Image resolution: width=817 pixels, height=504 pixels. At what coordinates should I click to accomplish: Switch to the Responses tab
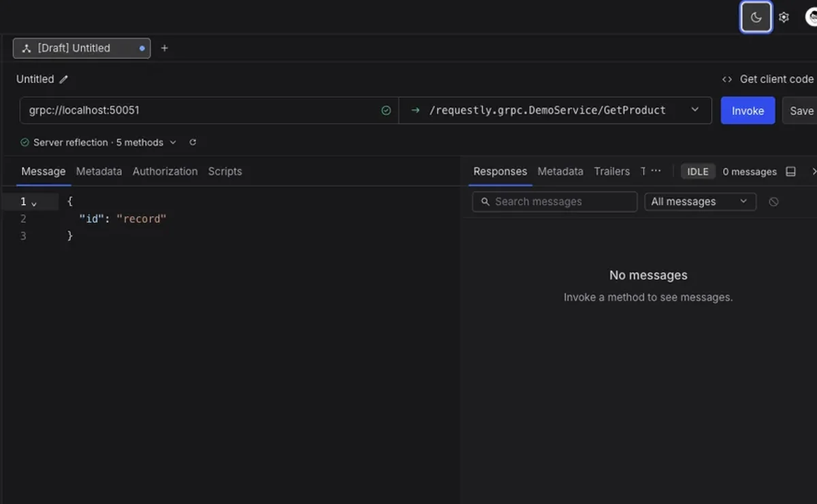[500, 171]
